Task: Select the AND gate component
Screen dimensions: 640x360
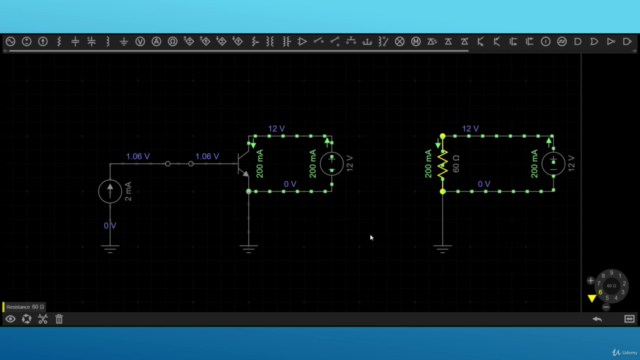Action: point(578,42)
